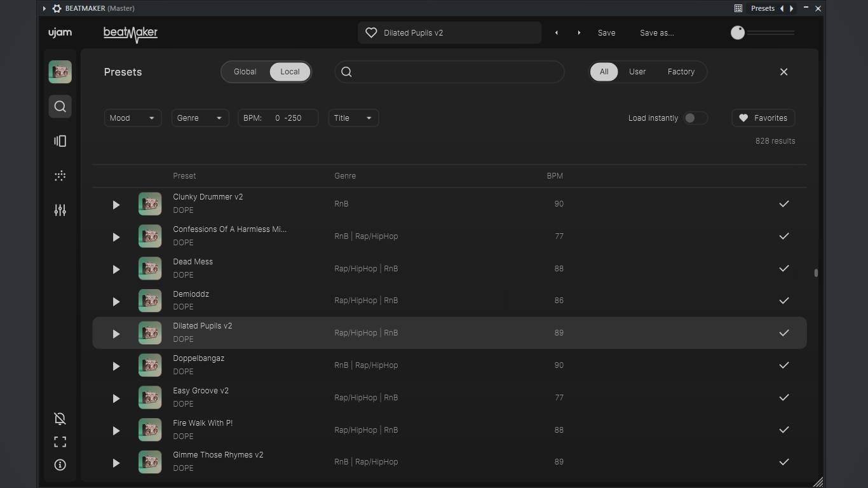Filter to Factory presets tab
The image size is (868, 488).
point(681,72)
